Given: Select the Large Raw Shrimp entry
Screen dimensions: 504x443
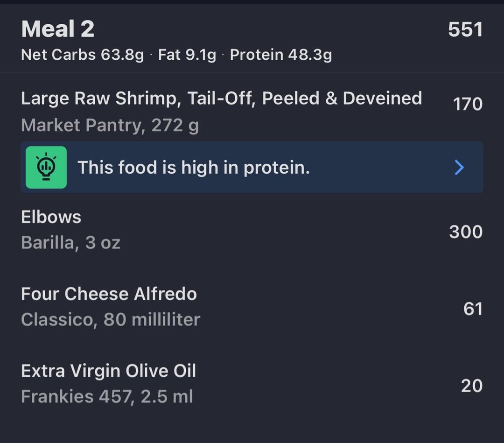Looking at the screenshot, I should click(252, 111).
